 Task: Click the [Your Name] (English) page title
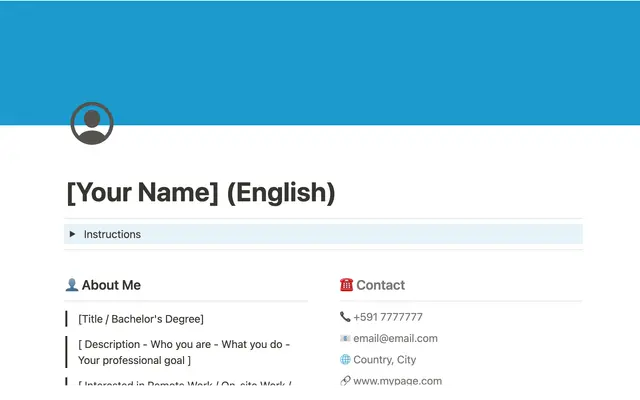pyautogui.click(x=200, y=192)
